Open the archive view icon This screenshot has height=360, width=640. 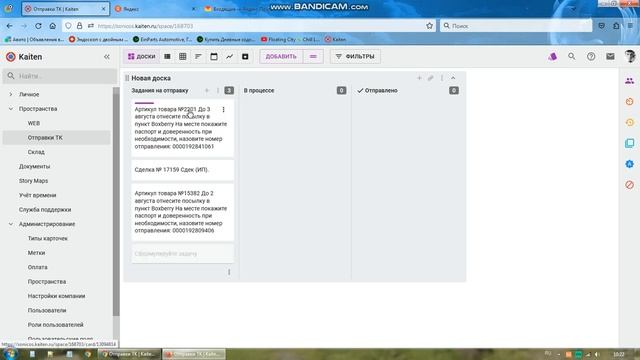pyautogui.click(x=245, y=56)
